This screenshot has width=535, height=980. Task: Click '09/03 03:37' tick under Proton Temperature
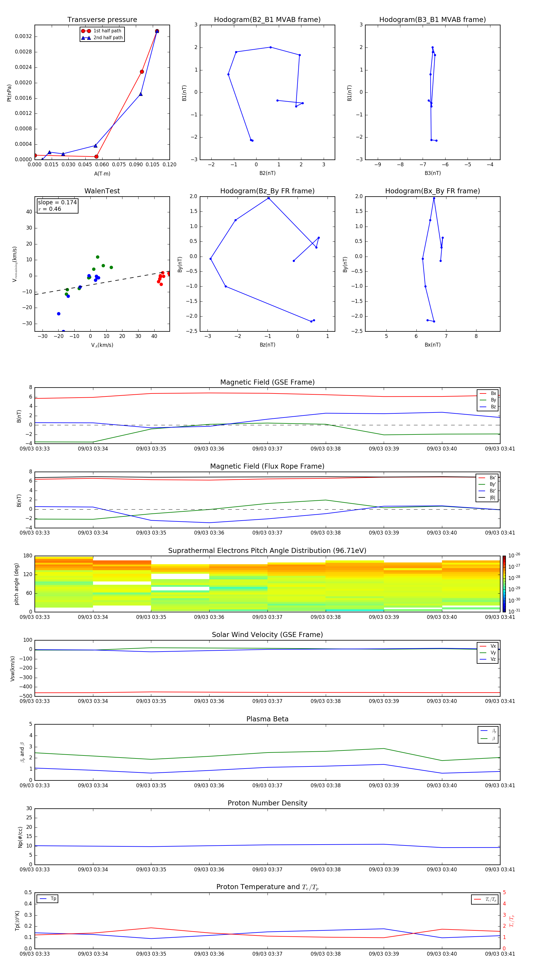(267, 954)
